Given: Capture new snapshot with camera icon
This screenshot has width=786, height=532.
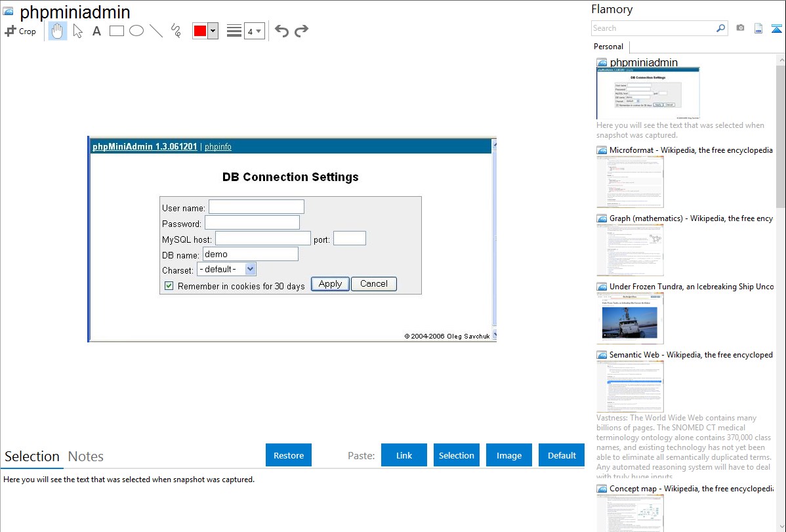Looking at the screenshot, I should coord(740,28).
